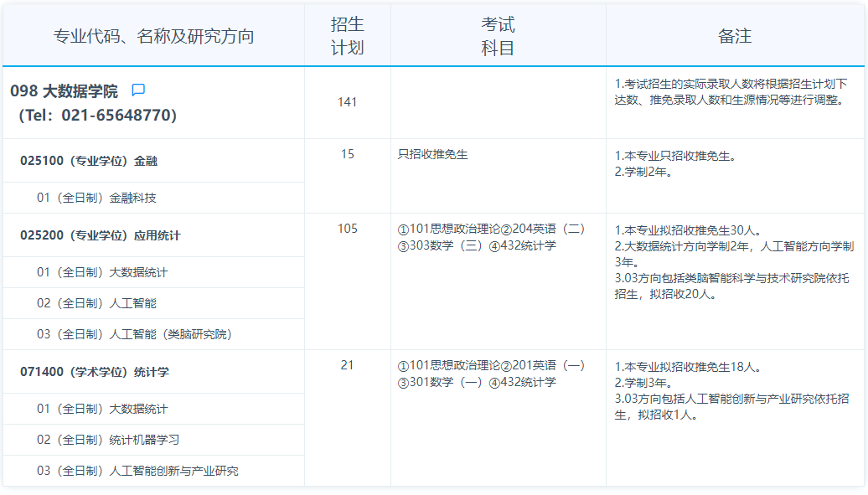Choose 01 大数据统计 under 统计学
Screen dimensions: 868x495
tap(102, 409)
